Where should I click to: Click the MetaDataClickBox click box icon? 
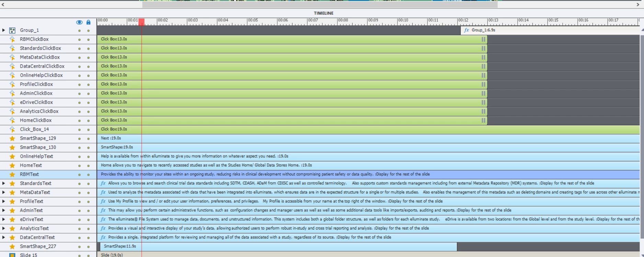(x=12, y=57)
